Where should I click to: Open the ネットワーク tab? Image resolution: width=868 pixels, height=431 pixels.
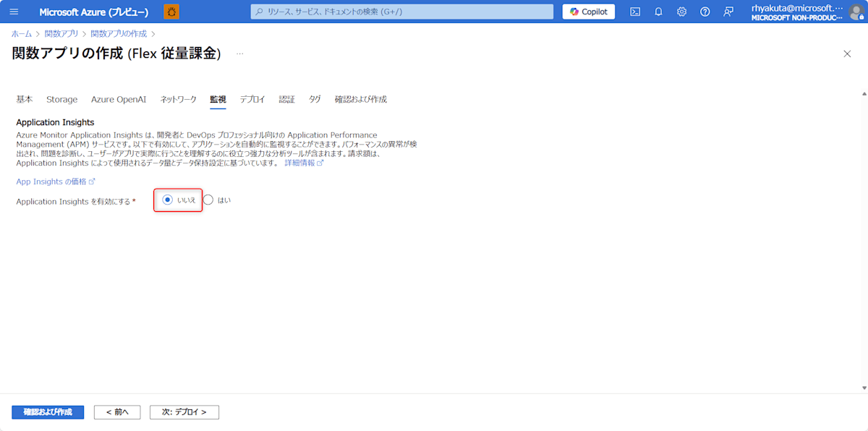click(x=178, y=99)
